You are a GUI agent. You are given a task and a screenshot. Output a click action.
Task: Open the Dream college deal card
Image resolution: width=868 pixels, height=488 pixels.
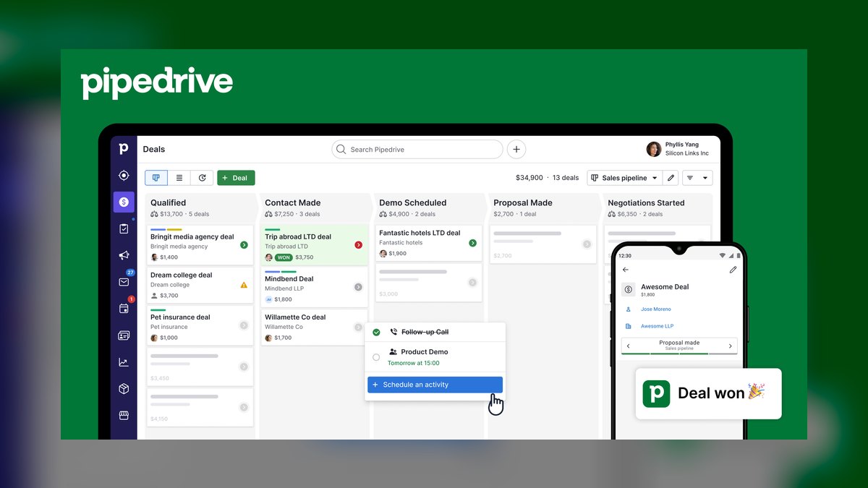(x=200, y=285)
